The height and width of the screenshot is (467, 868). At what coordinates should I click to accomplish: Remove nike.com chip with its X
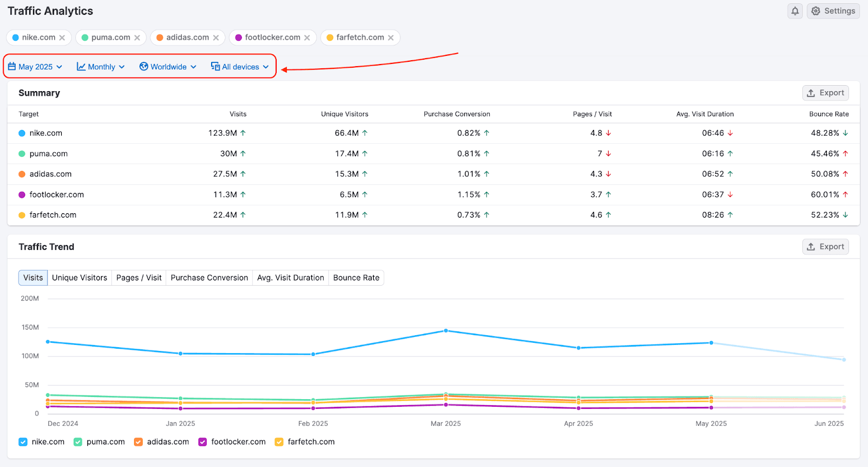pyautogui.click(x=62, y=37)
